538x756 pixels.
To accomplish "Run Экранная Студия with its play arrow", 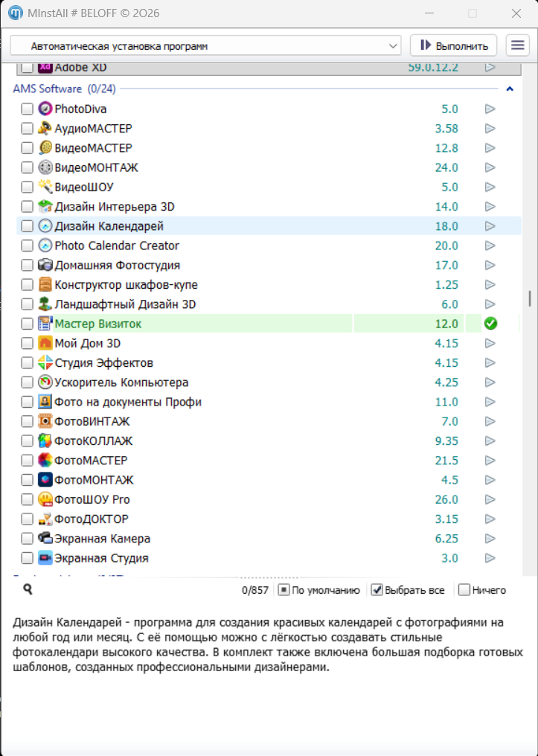I will click(490, 558).
